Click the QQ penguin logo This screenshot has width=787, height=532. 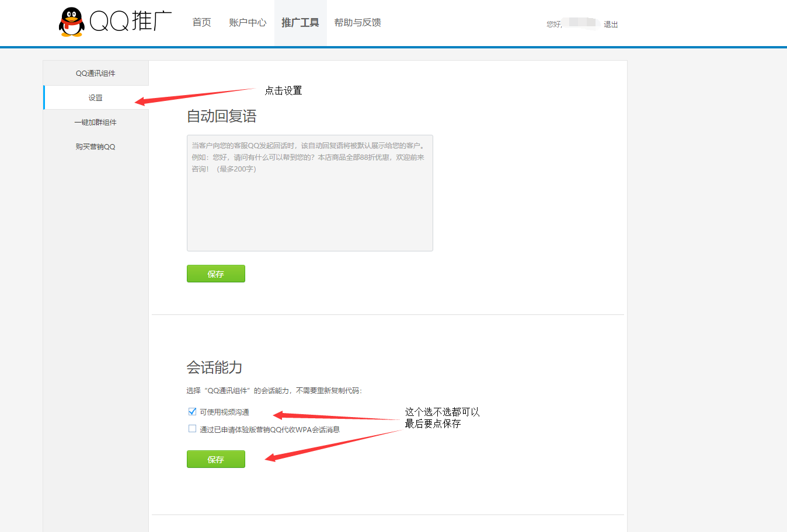(x=70, y=22)
